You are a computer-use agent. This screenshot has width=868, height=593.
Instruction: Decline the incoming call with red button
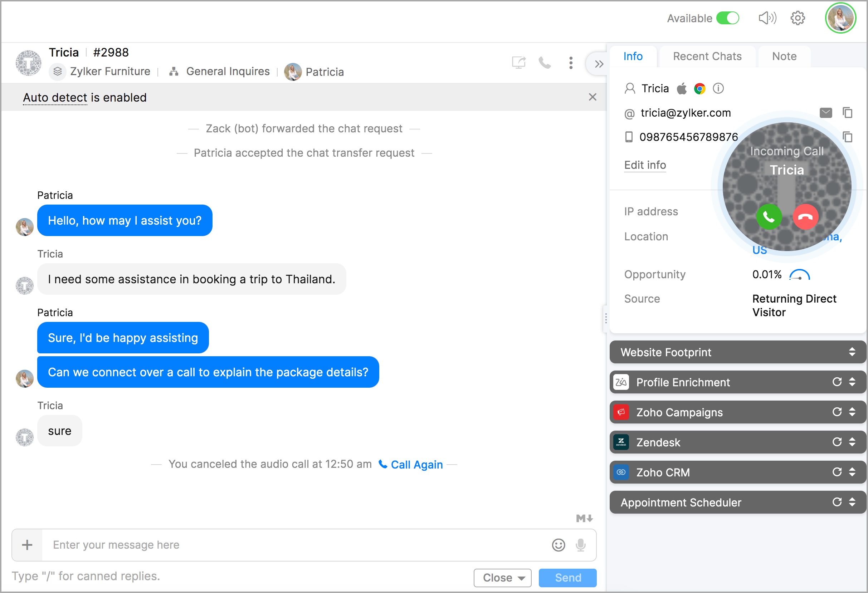coord(805,217)
